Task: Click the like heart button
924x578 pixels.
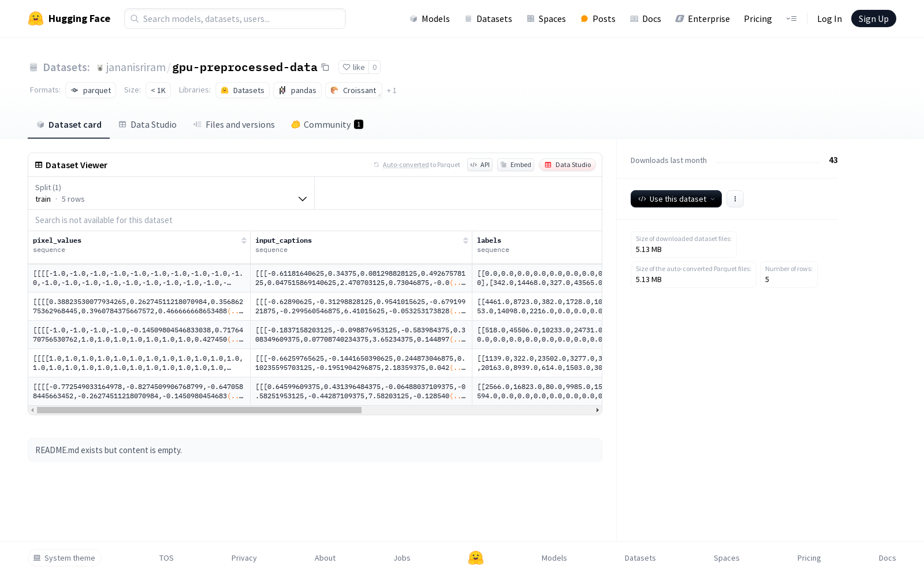Action: pos(353,67)
